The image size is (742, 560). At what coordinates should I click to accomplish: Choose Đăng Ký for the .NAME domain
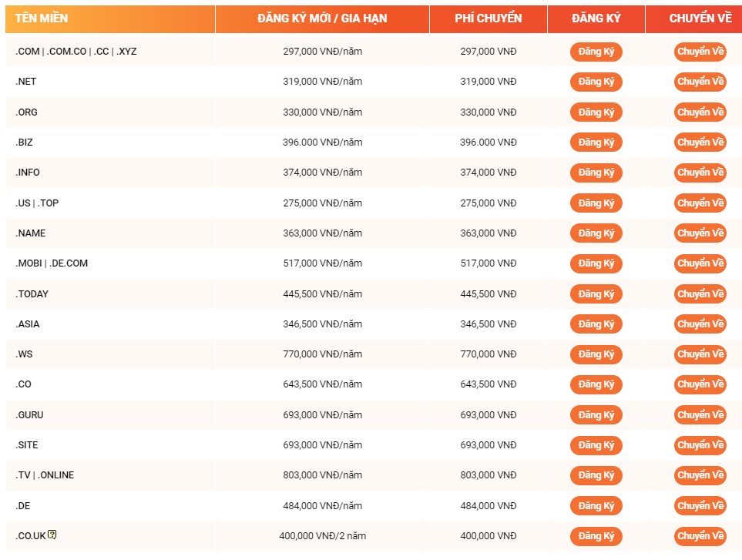click(x=596, y=233)
